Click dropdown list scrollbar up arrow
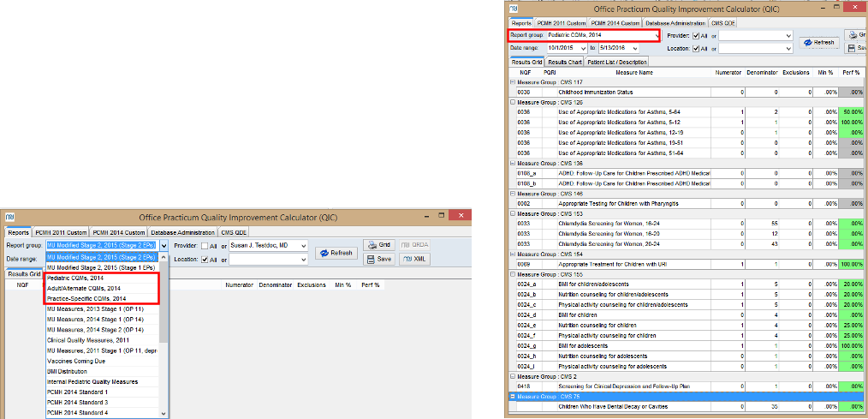868x419 pixels. 163,256
